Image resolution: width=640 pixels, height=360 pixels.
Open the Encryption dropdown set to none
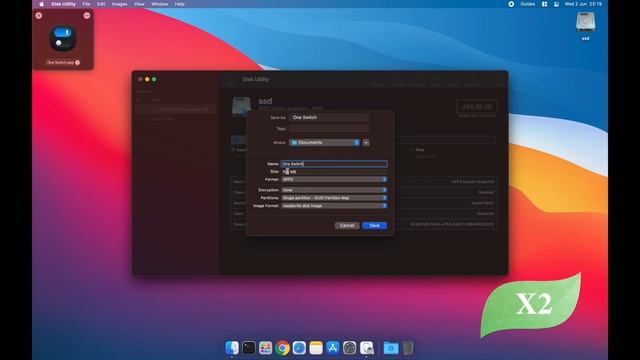pyautogui.click(x=334, y=190)
